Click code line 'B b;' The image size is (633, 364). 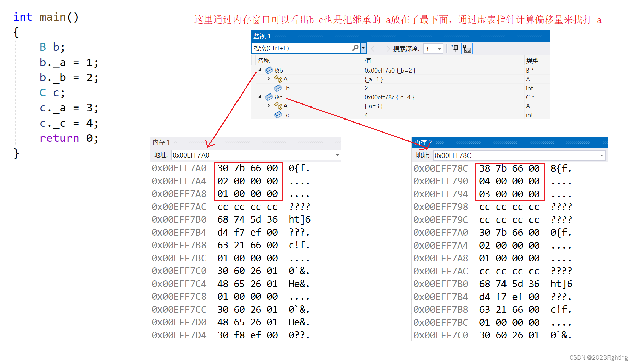[x=52, y=47]
